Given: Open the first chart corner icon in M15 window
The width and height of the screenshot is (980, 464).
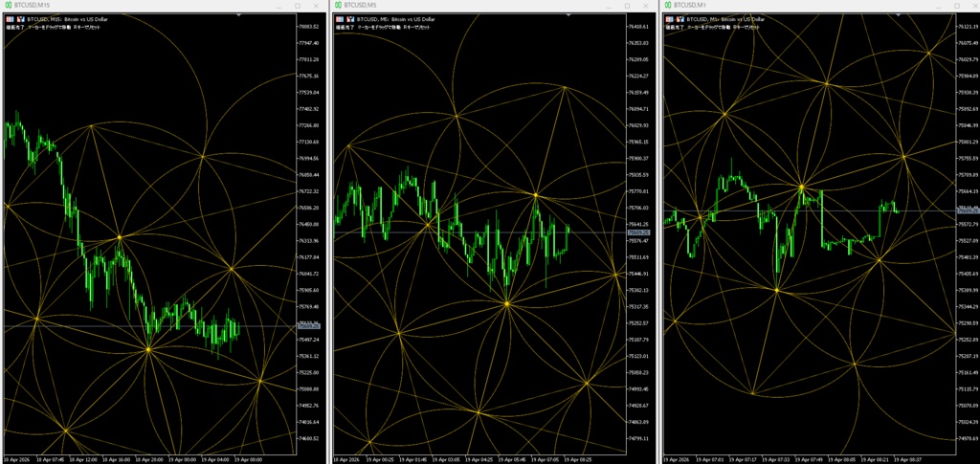Looking at the screenshot, I should coord(9,19).
